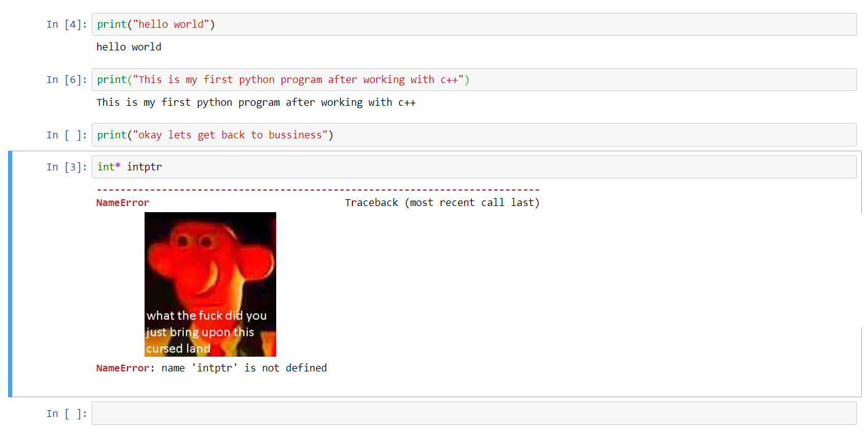The width and height of the screenshot is (868, 436).
Task: Click the Traceback (most recent call last) text
Action: click(x=442, y=202)
